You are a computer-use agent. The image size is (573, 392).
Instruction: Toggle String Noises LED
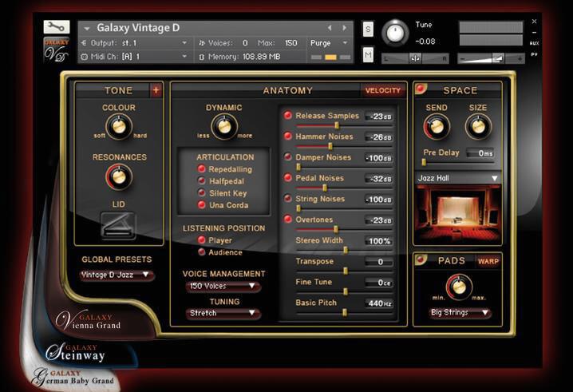[x=288, y=199]
